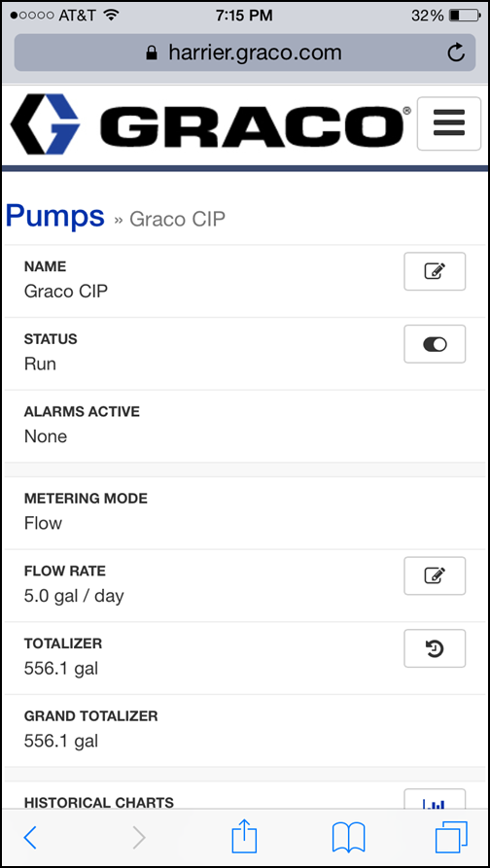Tap the Metering Mode Flow row
490x868 pixels.
coord(245,512)
